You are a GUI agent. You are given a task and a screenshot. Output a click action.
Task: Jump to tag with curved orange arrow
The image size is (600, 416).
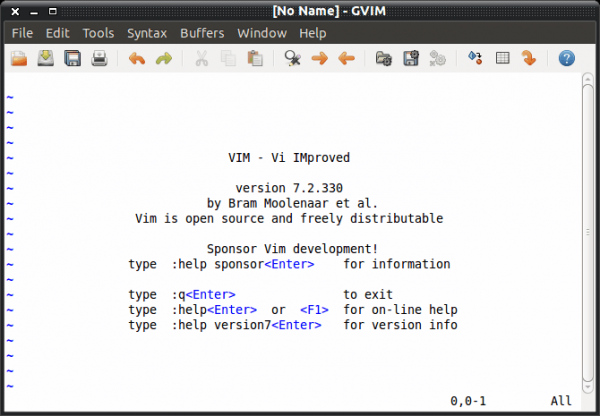tap(529, 59)
